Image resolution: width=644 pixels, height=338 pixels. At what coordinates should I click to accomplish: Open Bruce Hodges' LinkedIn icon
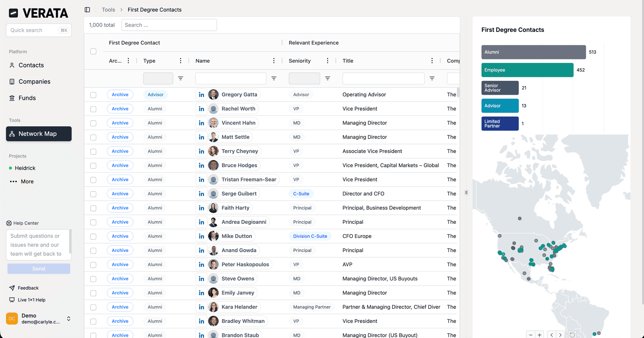point(201,165)
